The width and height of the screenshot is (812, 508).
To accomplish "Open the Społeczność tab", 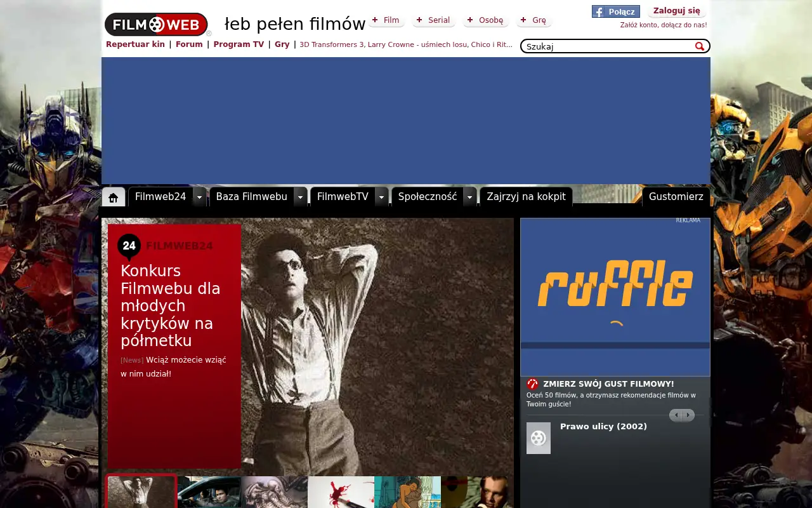I will (x=428, y=197).
